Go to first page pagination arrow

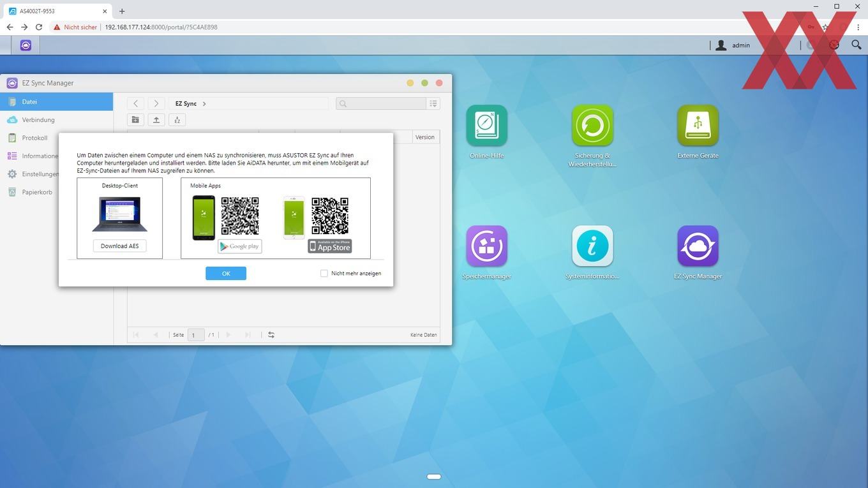[x=135, y=335]
